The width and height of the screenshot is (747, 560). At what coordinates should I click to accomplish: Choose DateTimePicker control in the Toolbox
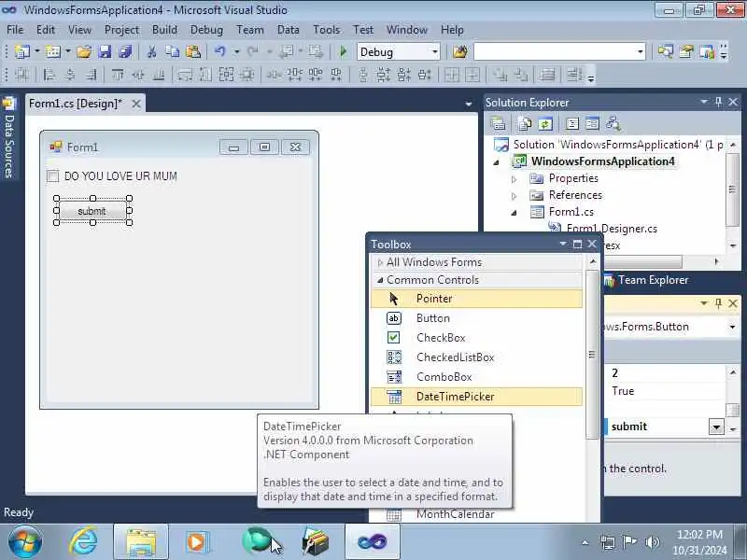pos(476,396)
